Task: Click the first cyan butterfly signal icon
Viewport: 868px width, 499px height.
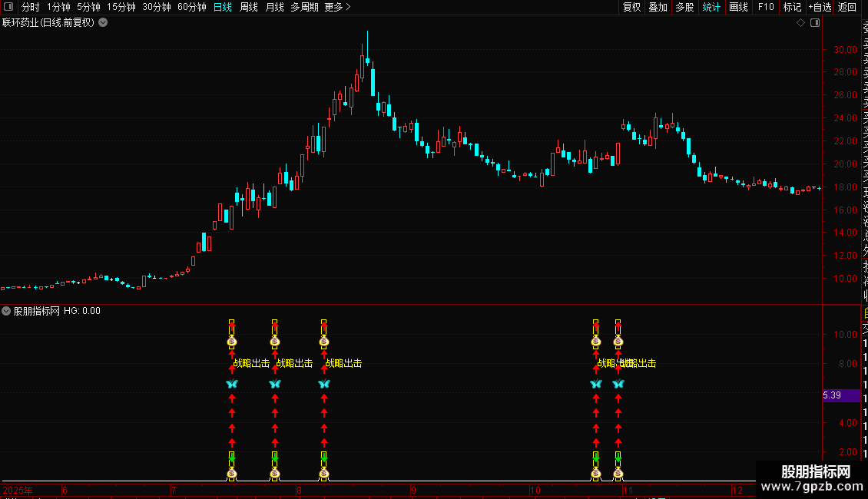Action: click(232, 383)
